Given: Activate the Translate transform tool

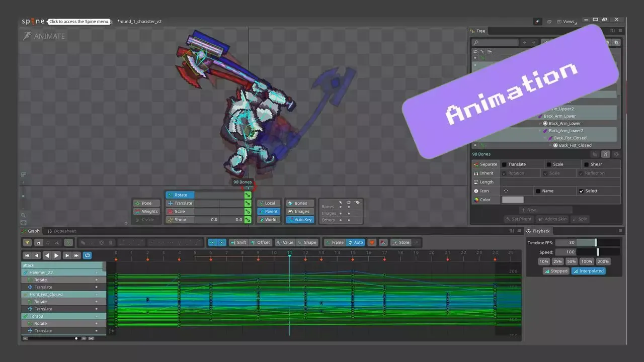Looking at the screenshot, I should click(180, 203).
